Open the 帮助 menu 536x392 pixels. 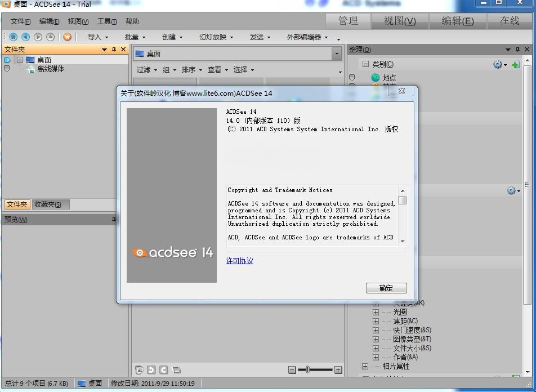pyautogui.click(x=132, y=21)
